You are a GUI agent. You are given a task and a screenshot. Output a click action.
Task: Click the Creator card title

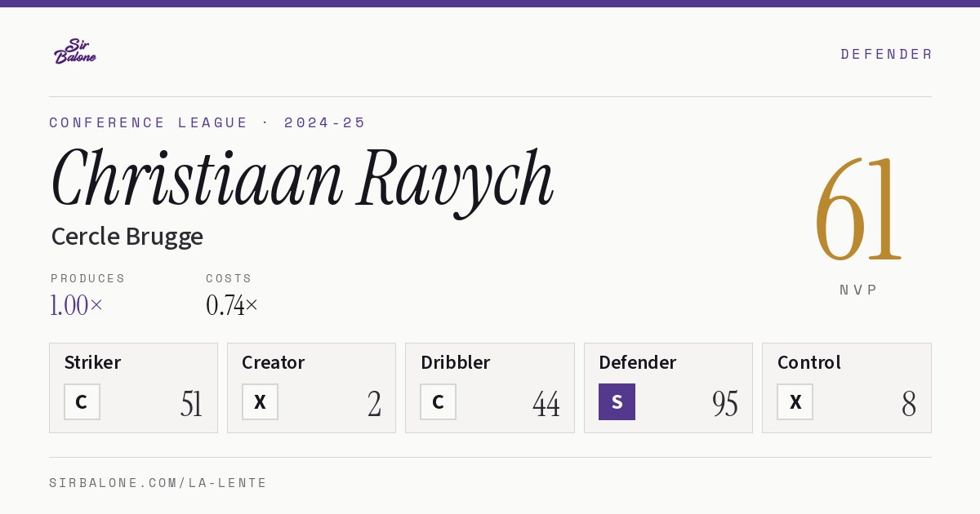click(x=274, y=362)
